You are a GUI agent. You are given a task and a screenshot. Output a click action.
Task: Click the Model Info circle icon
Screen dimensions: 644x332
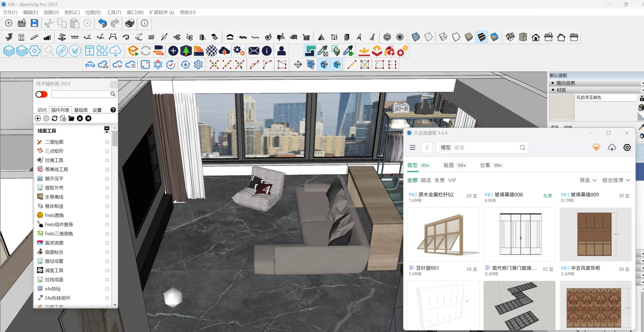[x=144, y=23]
